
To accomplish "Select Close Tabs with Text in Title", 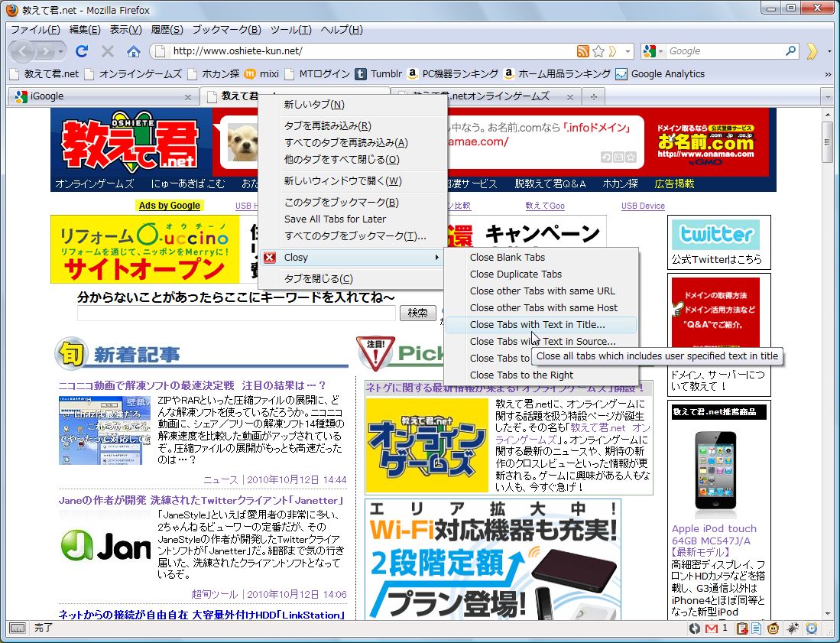I will 541,325.
